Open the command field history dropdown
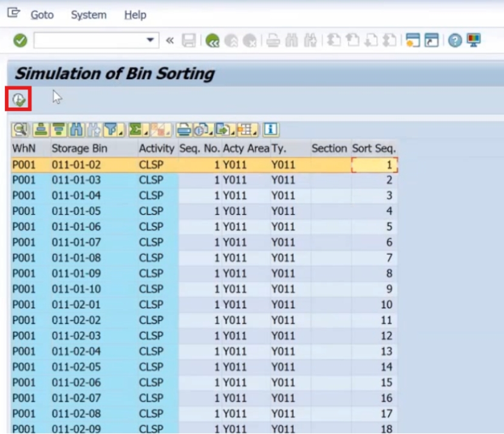This screenshot has height=434, width=504. coord(150,40)
